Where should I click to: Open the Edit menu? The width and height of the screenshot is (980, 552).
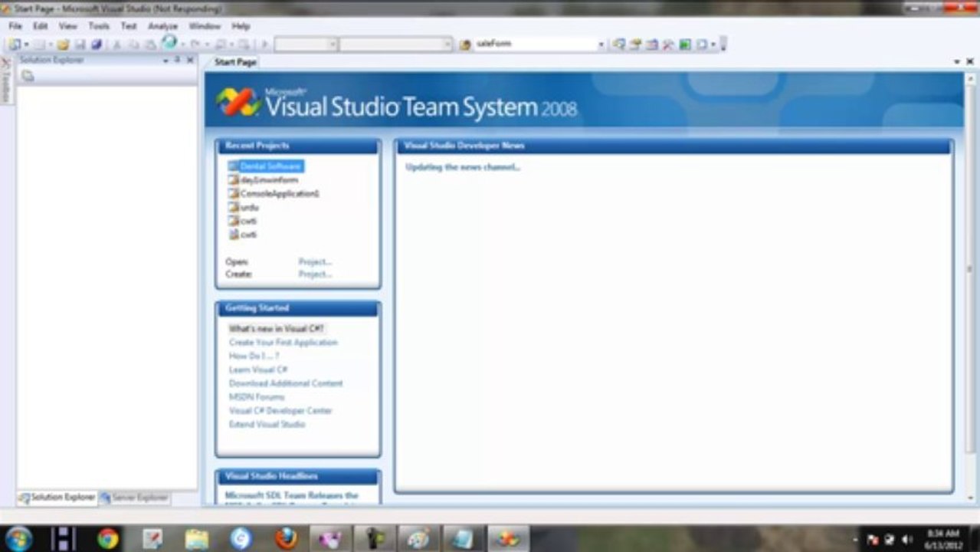coord(41,26)
